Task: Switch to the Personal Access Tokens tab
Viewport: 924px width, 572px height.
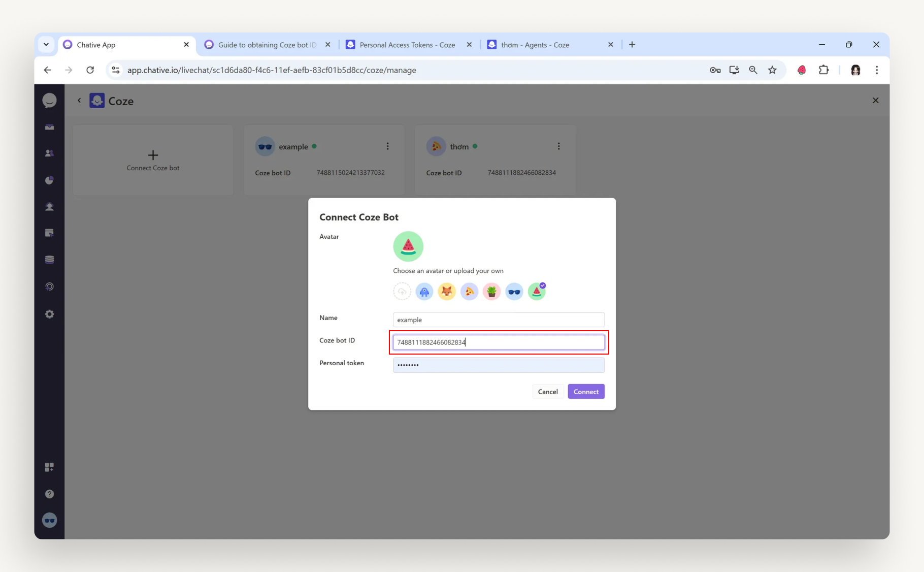Action: (406, 45)
